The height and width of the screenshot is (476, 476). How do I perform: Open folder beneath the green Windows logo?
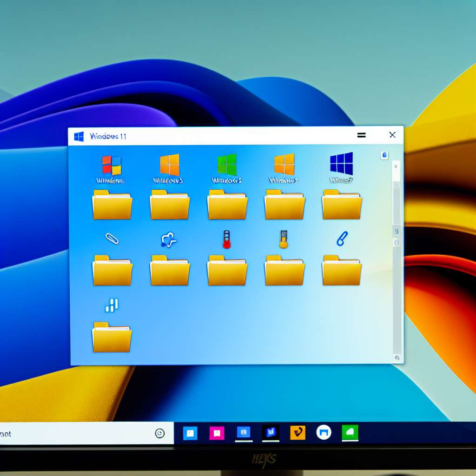(x=227, y=205)
